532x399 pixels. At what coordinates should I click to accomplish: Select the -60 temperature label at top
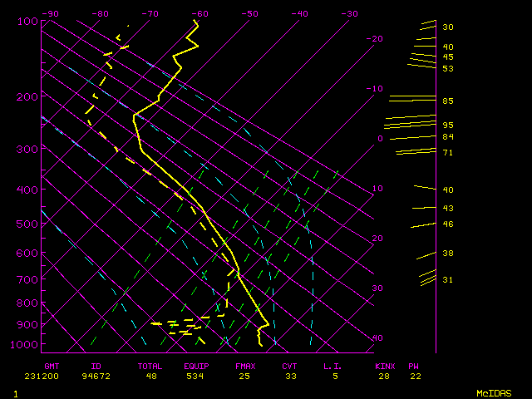click(x=199, y=14)
